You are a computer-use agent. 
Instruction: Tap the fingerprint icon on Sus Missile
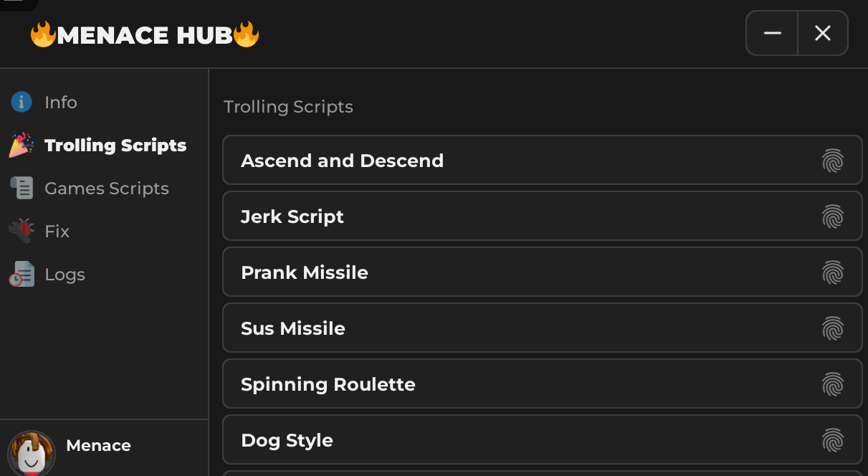[833, 328]
